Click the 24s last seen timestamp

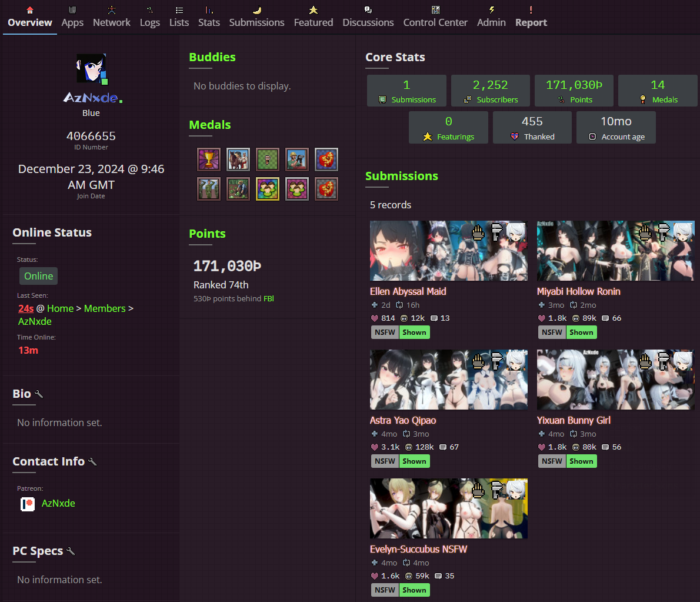point(26,308)
